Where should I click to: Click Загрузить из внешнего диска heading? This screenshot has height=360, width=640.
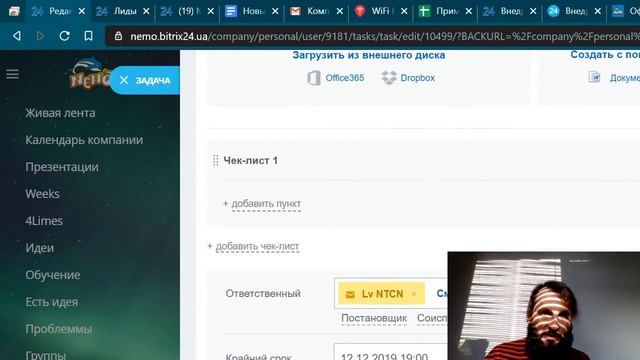pyautogui.click(x=369, y=55)
